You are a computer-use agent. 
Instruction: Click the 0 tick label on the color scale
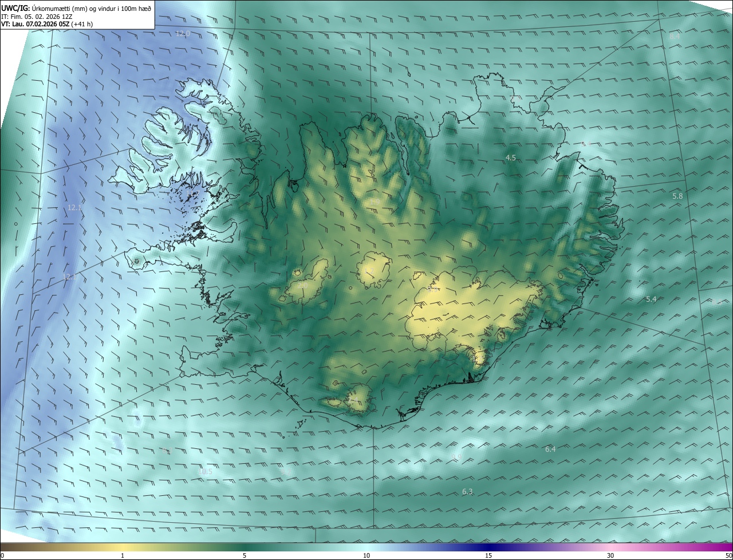pyautogui.click(x=2, y=555)
